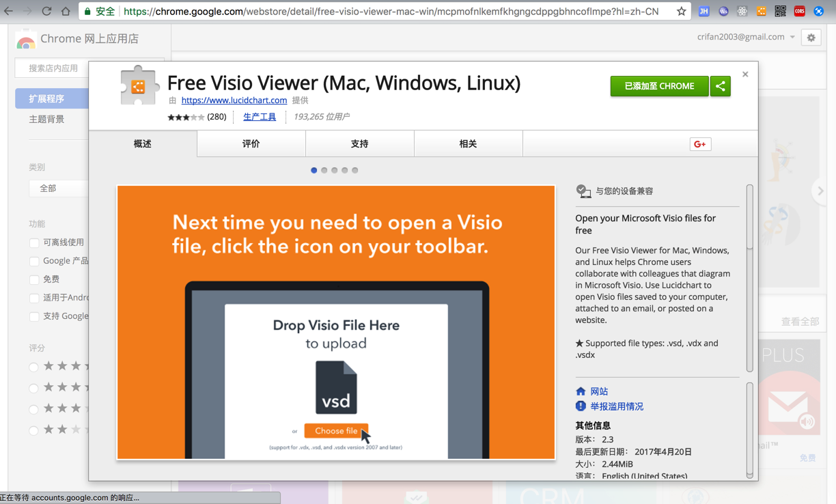This screenshot has height=504, width=836.
Task: Click the orange Lucidchart Visio Viewer extension icon
Action: (x=762, y=11)
